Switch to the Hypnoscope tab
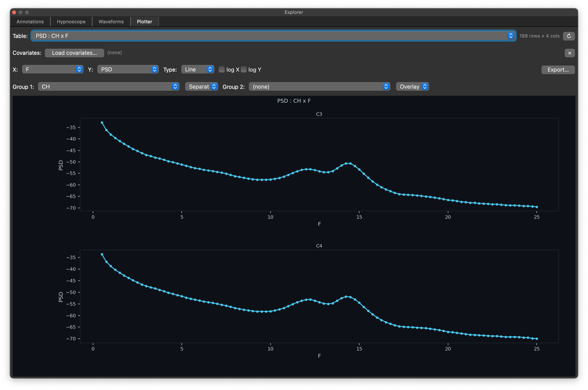The width and height of the screenshot is (588, 390). 71,22
